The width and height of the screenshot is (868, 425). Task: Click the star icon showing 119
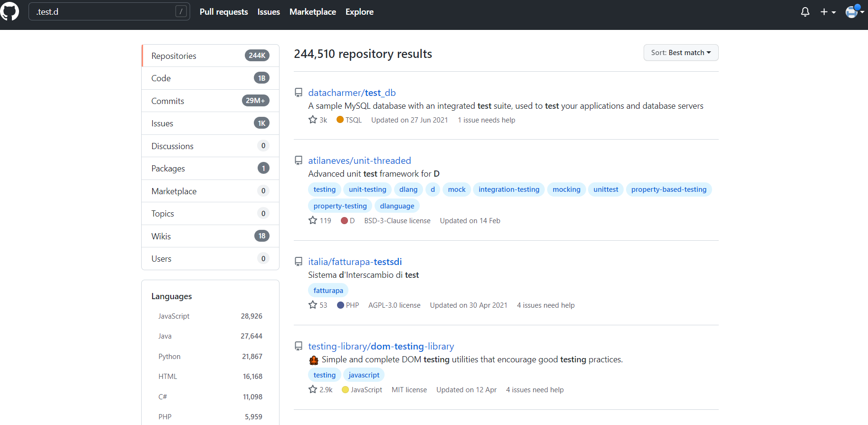click(x=313, y=220)
